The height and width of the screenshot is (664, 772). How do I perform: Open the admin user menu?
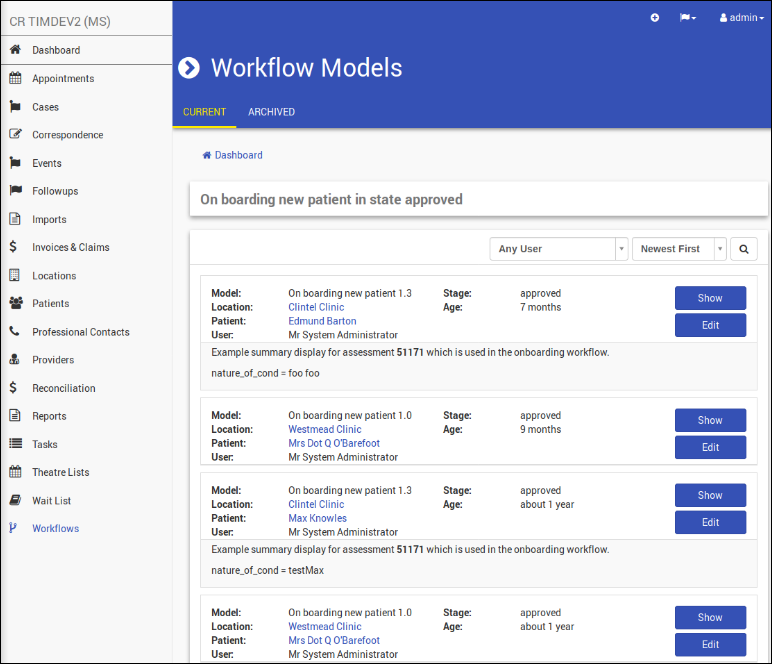(x=741, y=18)
